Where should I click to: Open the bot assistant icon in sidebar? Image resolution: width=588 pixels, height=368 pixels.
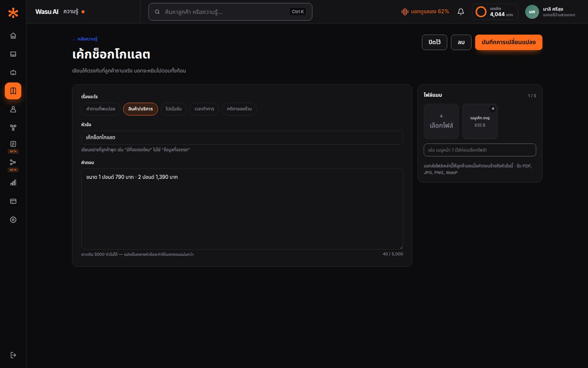coord(13,72)
